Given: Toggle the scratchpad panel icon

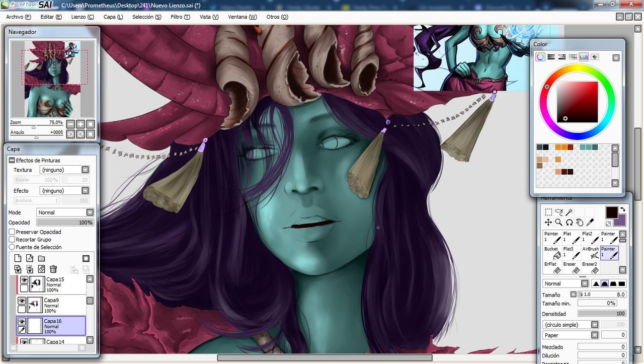Looking at the screenshot, I should [595, 57].
